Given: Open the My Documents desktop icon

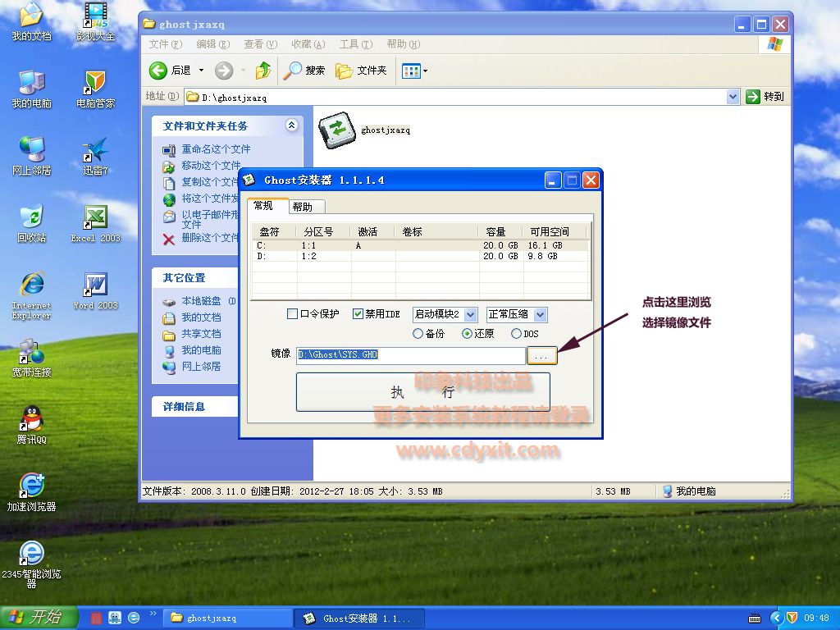Looking at the screenshot, I should pyautogui.click(x=32, y=21).
